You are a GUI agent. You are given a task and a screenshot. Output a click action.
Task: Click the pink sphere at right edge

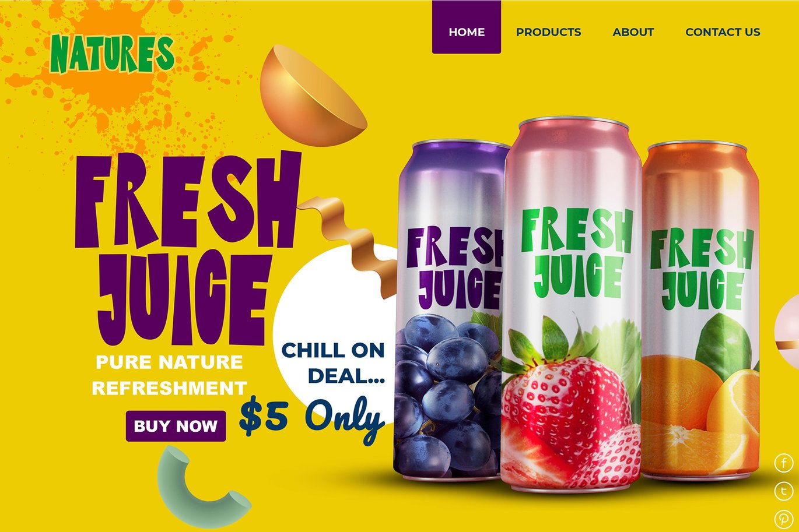[787, 325]
